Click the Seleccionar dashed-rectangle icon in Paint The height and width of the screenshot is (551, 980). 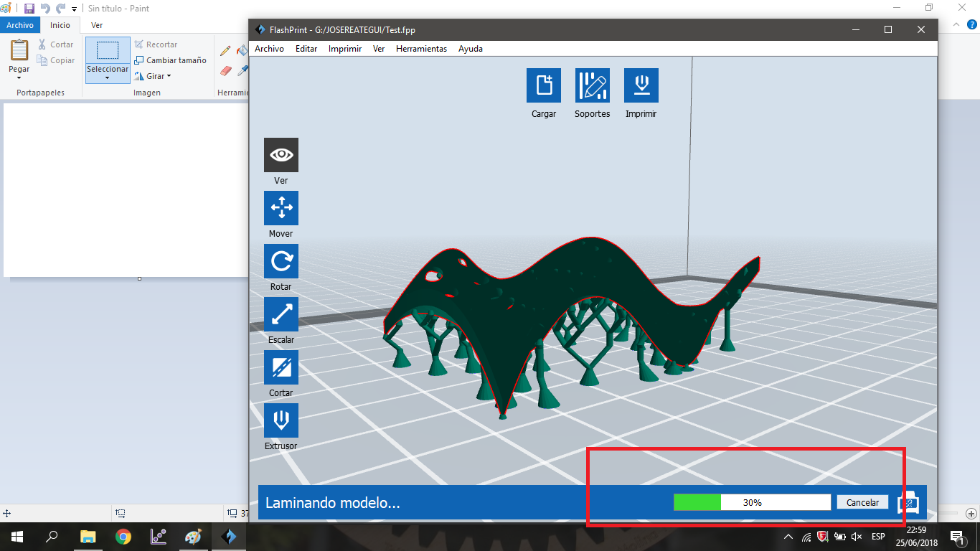pyautogui.click(x=108, y=50)
